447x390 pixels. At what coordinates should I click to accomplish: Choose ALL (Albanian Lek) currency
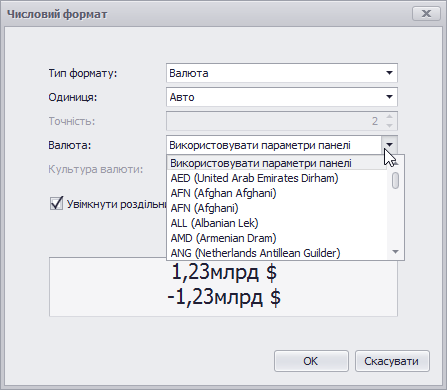[277, 223]
